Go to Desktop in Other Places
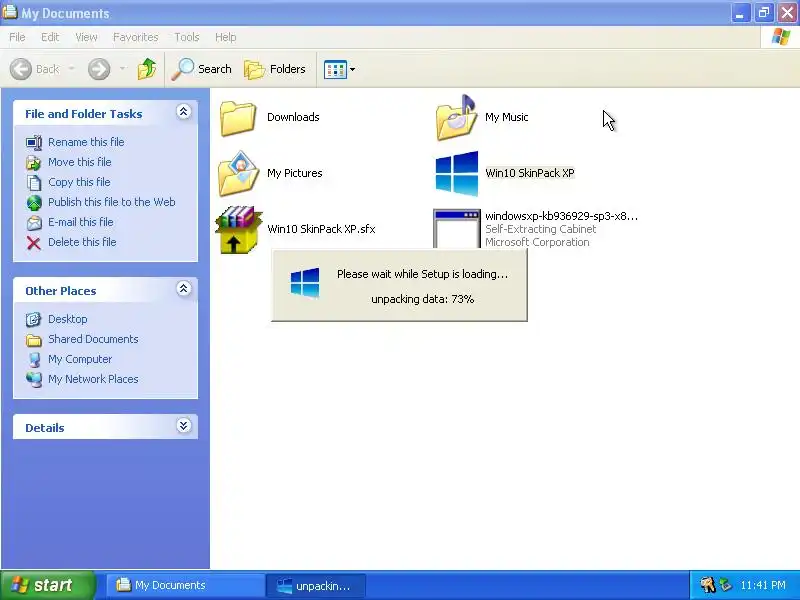Image resolution: width=800 pixels, height=600 pixels. (67, 319)
